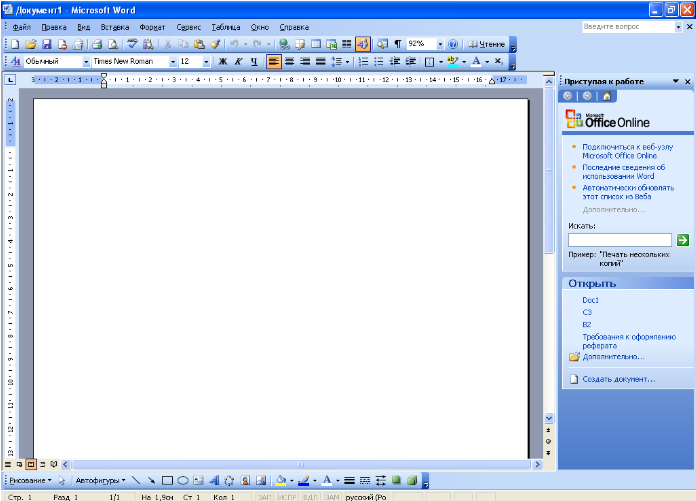Insert a text box from drawing toolbar
The width and height of the screenshot is (696, 501).
tap(198, 480)
